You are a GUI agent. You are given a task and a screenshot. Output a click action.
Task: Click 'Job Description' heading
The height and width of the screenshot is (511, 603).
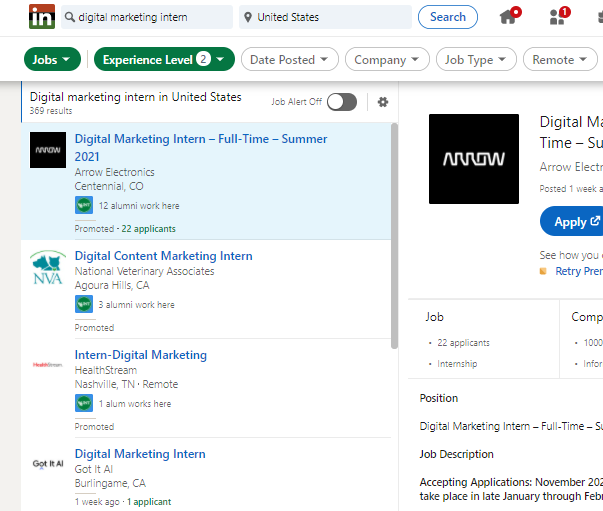point(456,454)
